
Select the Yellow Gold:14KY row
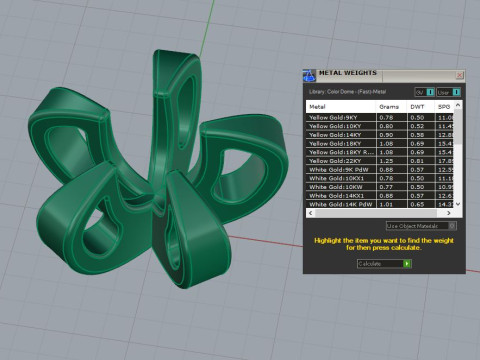pyautogui.click(x=380, y=135)
